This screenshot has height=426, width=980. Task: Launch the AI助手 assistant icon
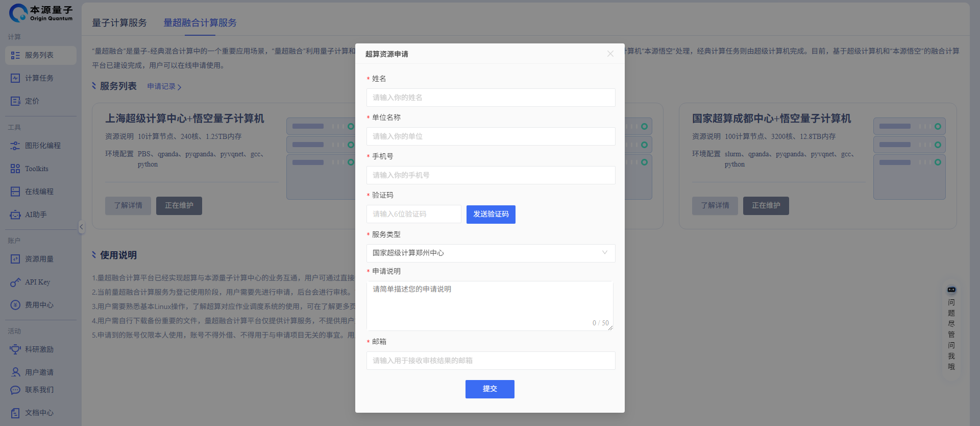(15, 215)
